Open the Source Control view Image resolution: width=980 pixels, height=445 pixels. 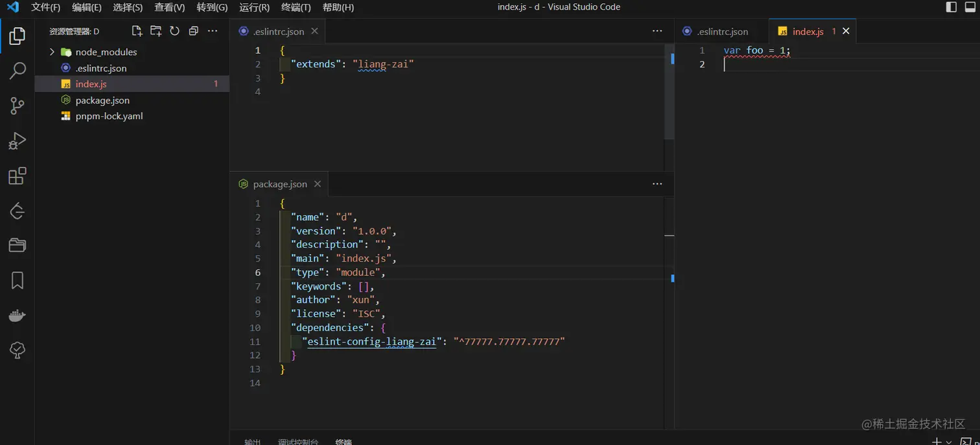(17, 106)
